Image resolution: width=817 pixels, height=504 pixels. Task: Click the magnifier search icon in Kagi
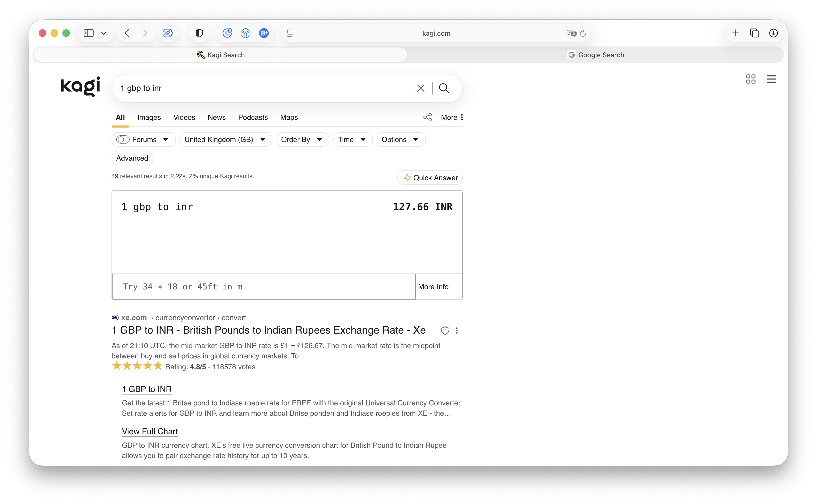[444, 88]
